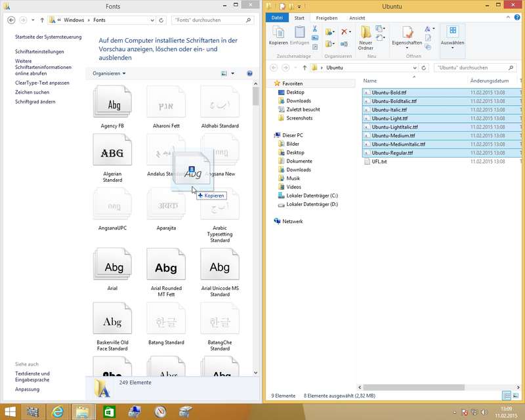This screenshot has height=420, width=525.
Task: Click the red X delete icon
Action: 345,31
